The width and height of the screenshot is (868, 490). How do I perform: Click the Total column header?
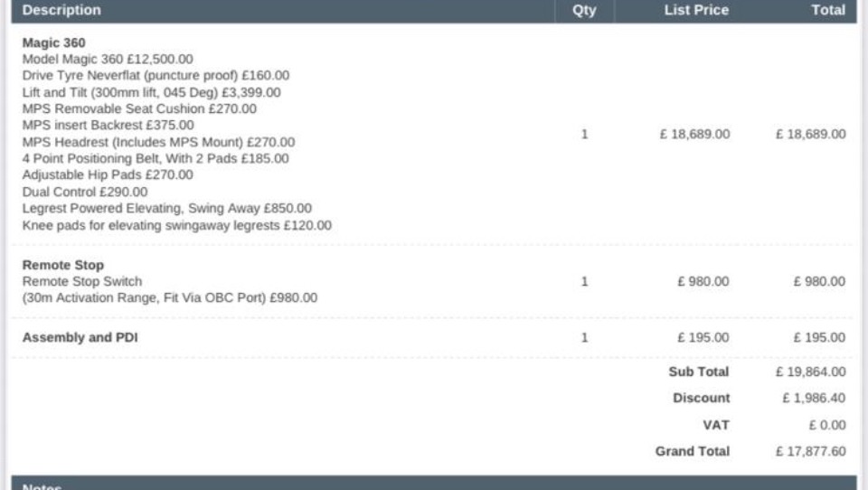coord(828,11)
